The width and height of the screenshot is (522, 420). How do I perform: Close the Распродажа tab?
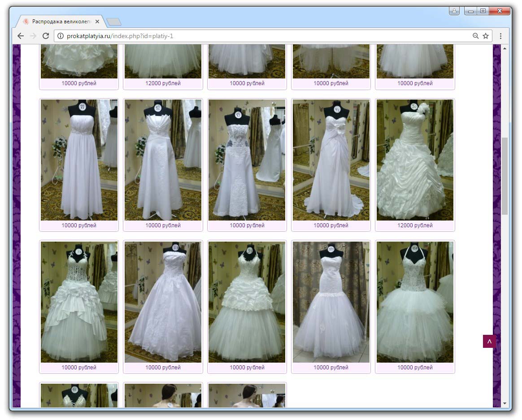point(97,22)
